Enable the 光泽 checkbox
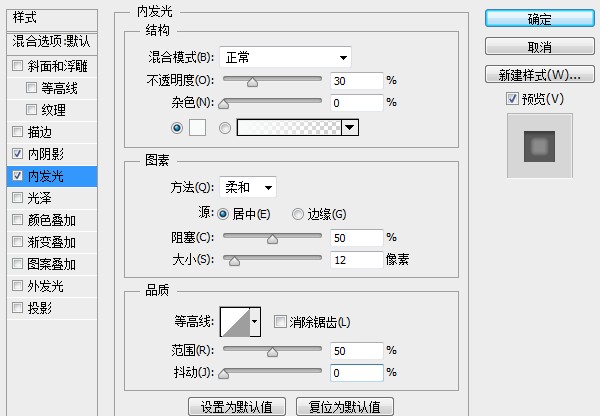This screenshot has height=416, width=600. (17, 197)
